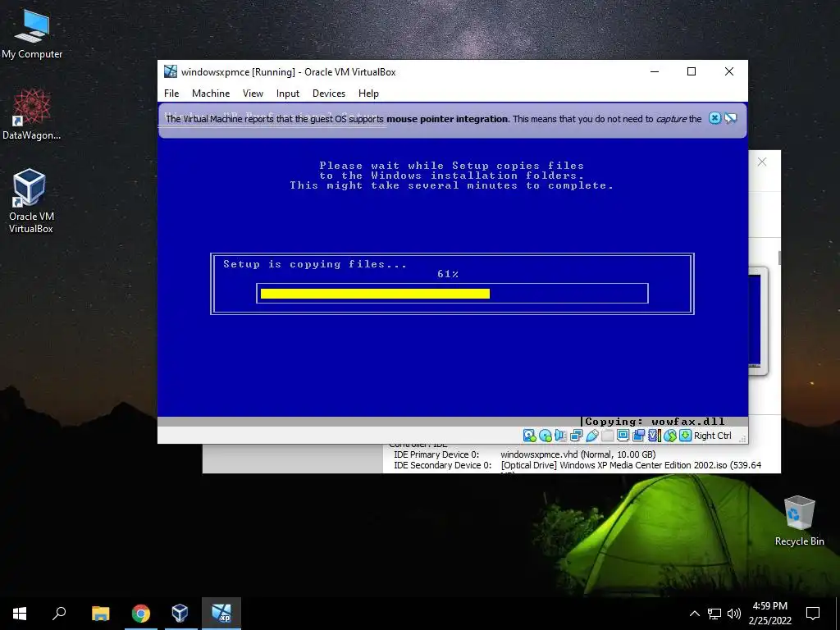Click the shared folders indicator
840x630 pixels.
(x=607, y=436)
